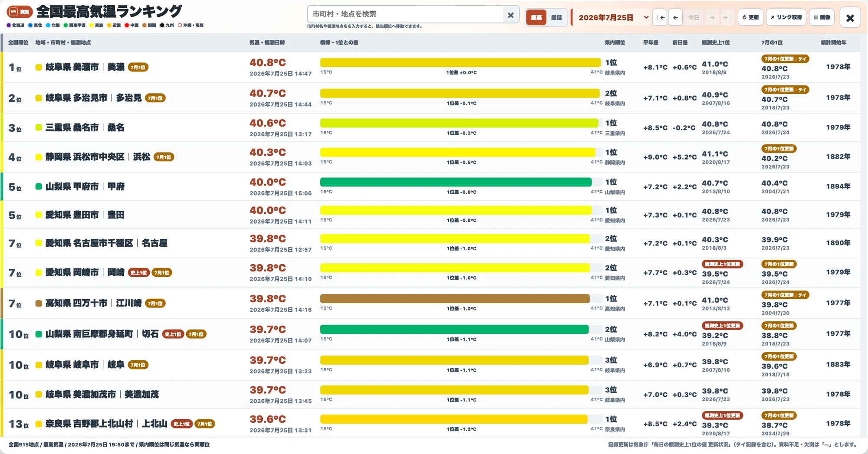Viewport: 868px width, 454px height.
Task: Click the 1890年 value in 名古屋 row
Action: point(838,243)
